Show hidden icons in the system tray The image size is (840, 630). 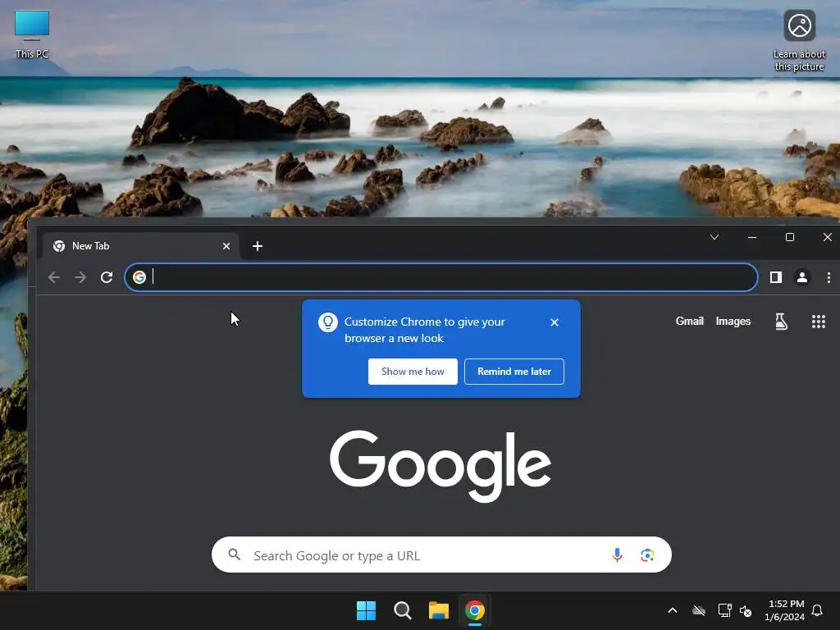[x=673, y=610]
